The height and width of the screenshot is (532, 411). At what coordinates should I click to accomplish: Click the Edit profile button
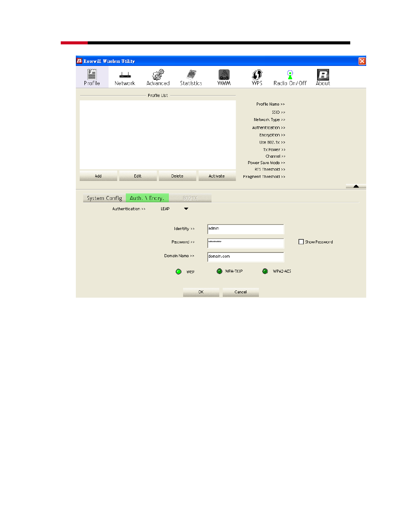(x=138, y=176)
